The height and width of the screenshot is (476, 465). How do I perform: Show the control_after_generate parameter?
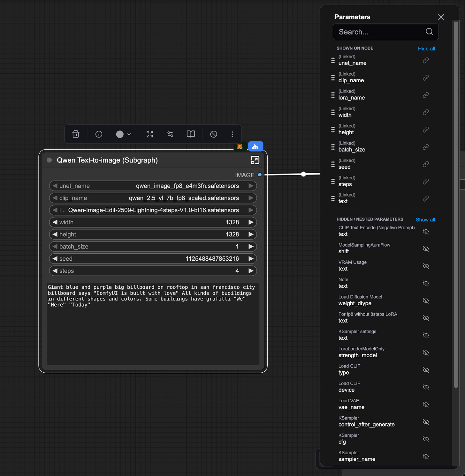(x=426, y=421)
